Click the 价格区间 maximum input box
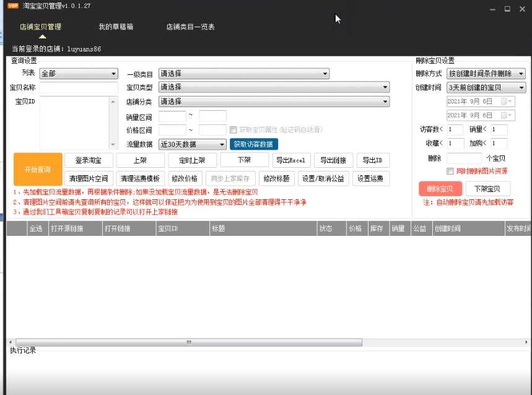This screenshot has height=395, width=532. (212, 130)
